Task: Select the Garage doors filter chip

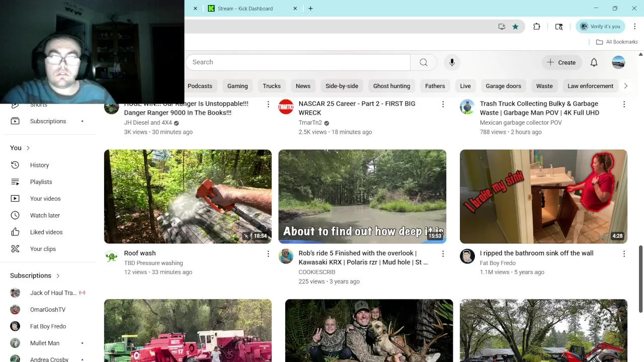Action: [x=503, y=86]
